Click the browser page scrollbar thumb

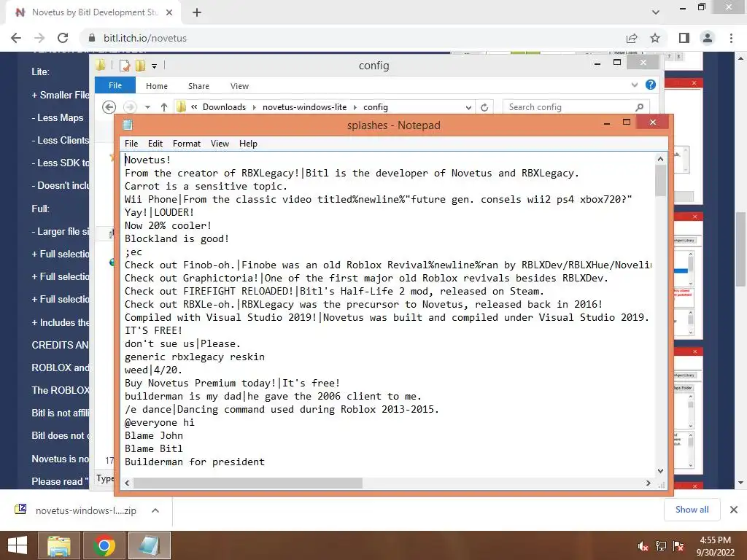[x=741, y=249]
